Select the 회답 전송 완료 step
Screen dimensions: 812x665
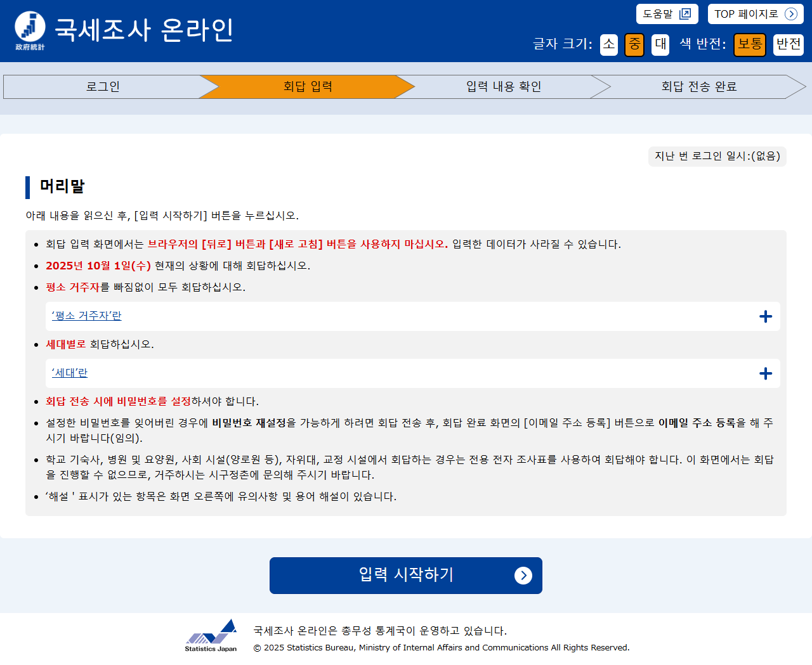pyautogui.click(x=699, y=87)
